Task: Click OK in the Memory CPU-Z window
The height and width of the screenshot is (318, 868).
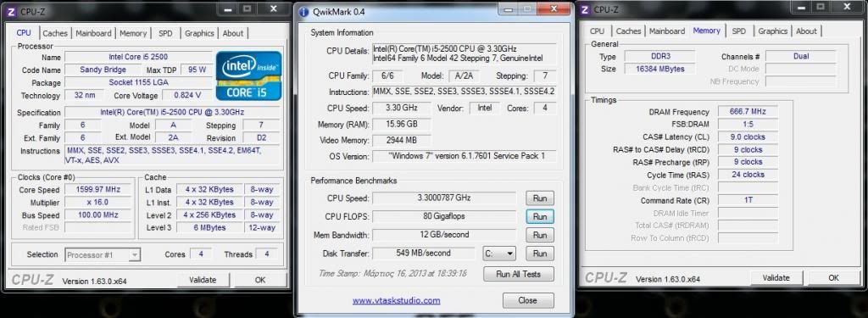Action: (x=834, y=278)
